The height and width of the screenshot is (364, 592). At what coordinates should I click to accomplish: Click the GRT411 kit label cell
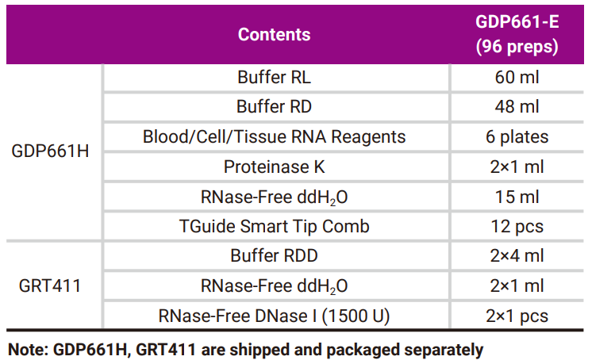[51, 285]
